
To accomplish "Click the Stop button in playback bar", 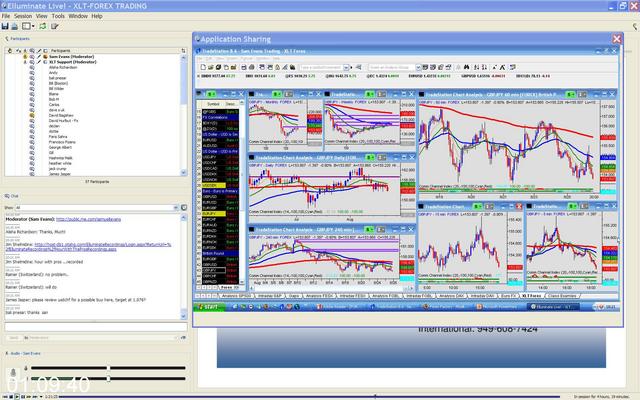I will [11, 396].
